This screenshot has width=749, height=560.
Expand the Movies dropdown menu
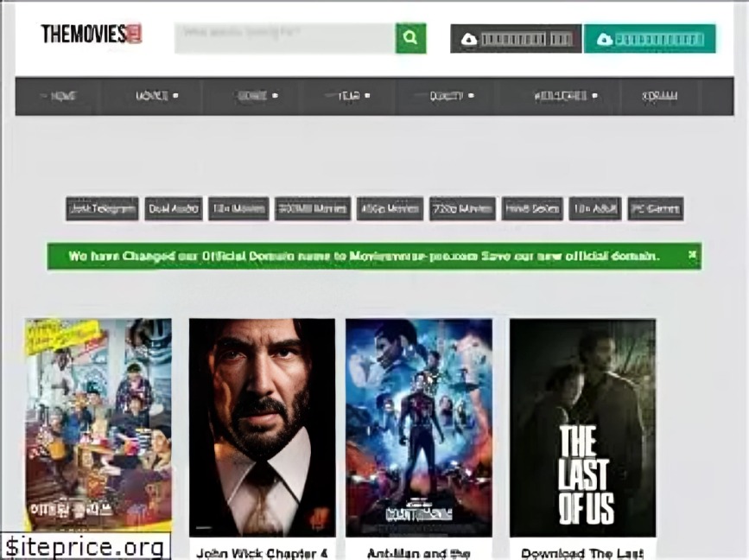point(156,96)
